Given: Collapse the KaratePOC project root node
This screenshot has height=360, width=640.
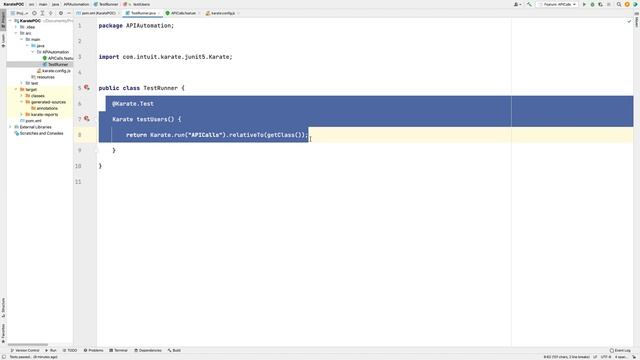Looking at the screenshot, I should point(10,20).
